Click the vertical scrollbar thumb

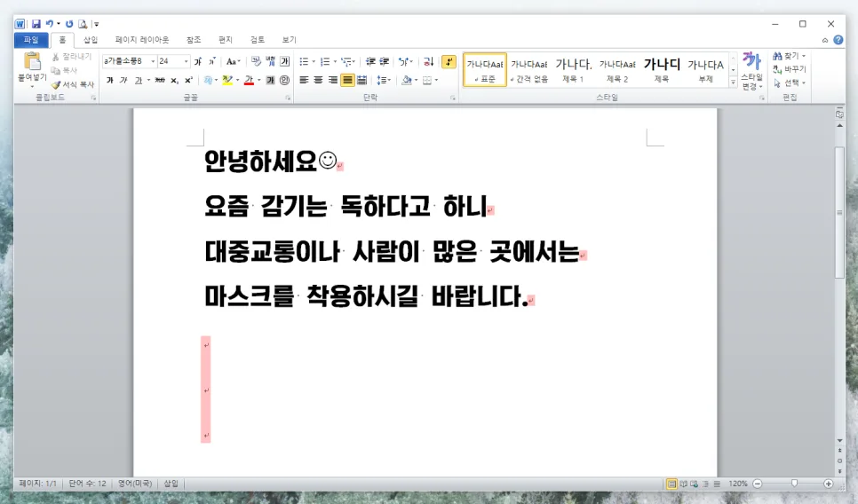tap(839, 213)
